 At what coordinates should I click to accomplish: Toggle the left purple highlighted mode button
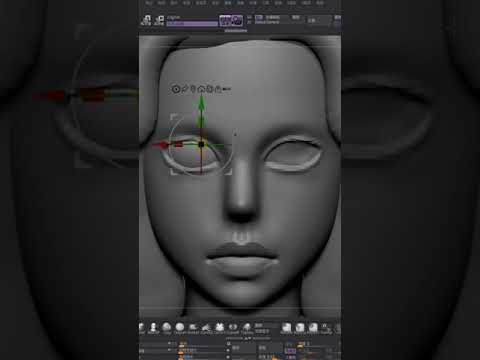(x=225, y=20)
